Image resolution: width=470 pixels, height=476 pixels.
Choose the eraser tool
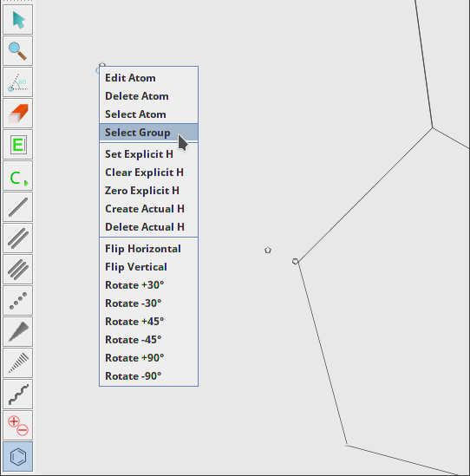18,114
